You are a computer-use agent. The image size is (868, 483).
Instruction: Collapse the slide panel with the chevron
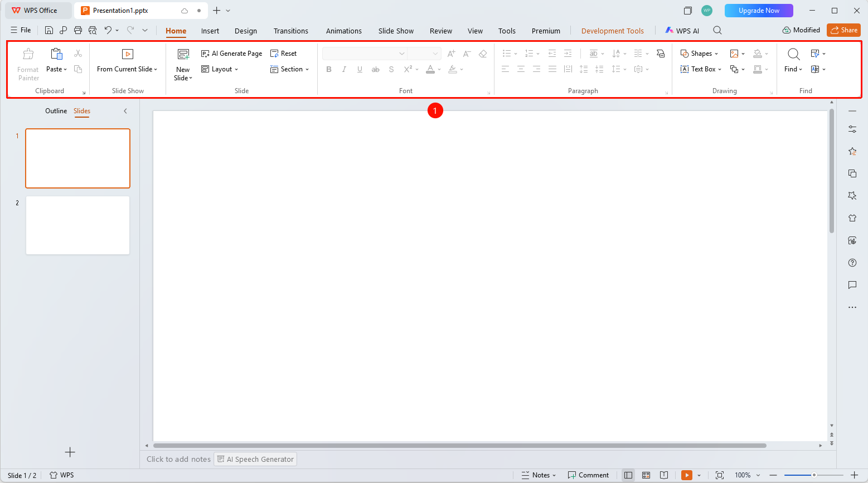coord(125,111)
